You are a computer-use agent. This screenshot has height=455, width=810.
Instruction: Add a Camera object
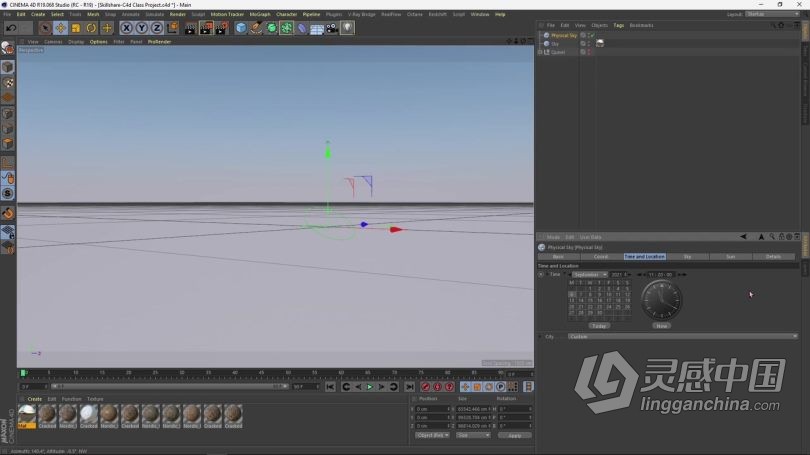coord(332,28)
